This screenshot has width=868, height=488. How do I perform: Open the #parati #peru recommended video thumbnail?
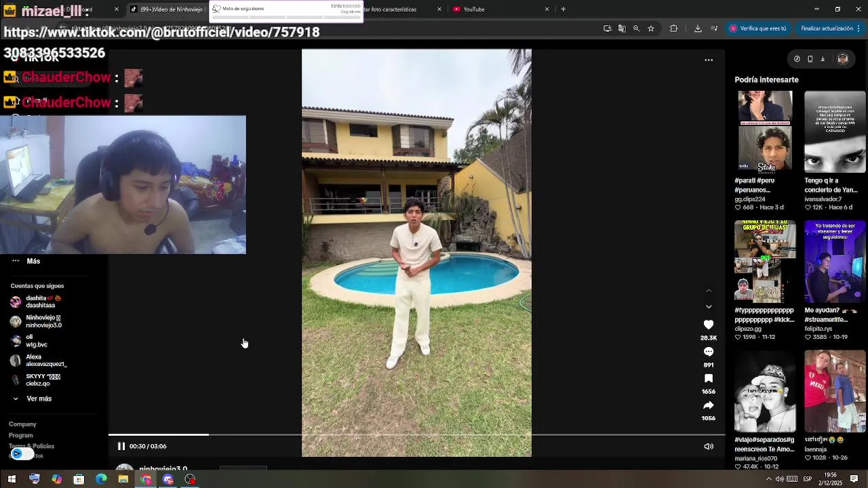point(765,131)
